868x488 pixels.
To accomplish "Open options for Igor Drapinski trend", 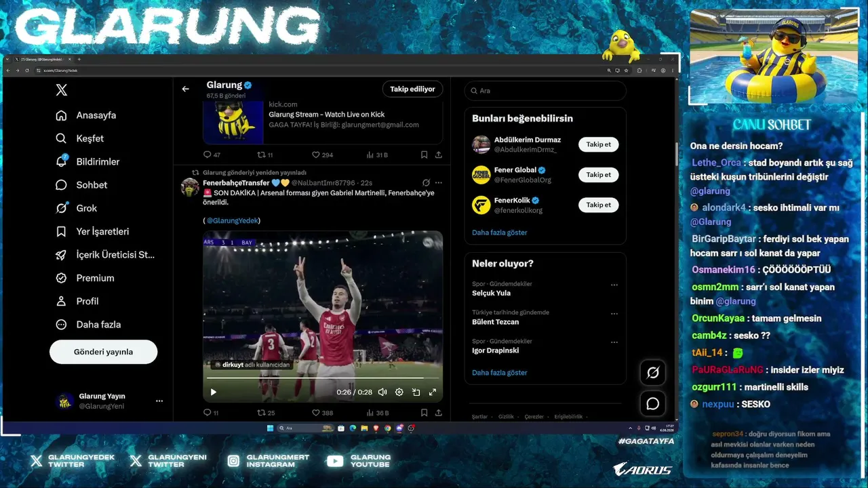I will tap(614, 342).
